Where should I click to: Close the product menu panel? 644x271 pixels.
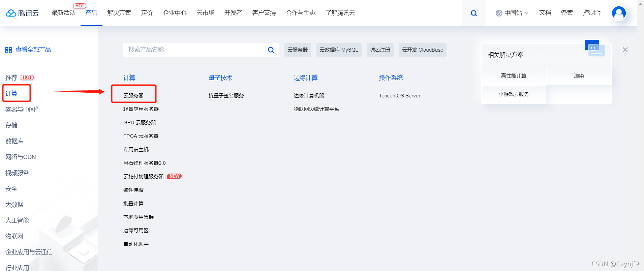click(625, 50)
